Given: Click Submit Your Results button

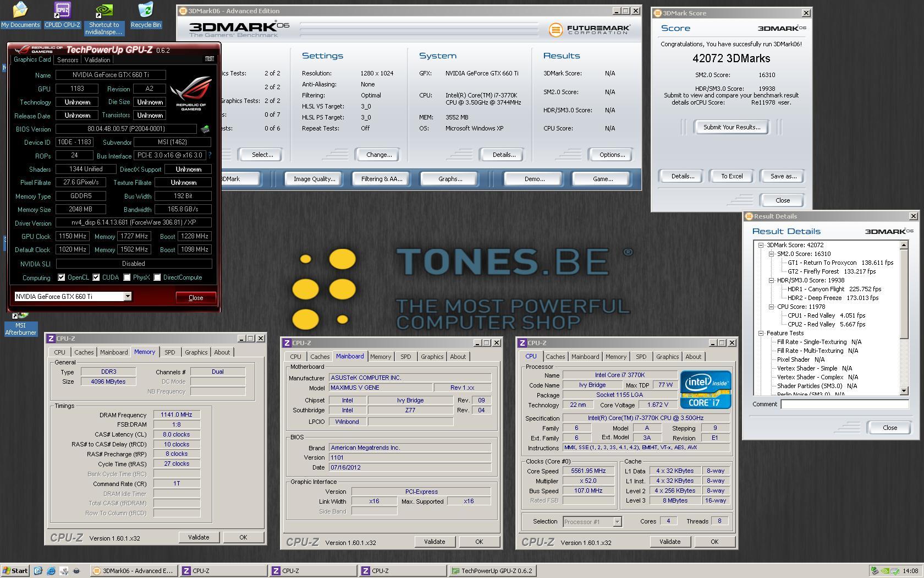Looking at the screenshot, I should (732, 127).
